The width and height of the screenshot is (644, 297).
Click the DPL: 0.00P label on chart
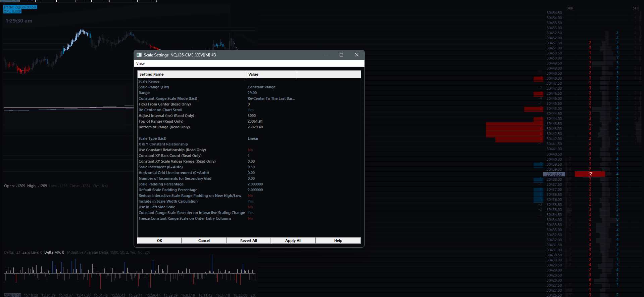(12, 11)
